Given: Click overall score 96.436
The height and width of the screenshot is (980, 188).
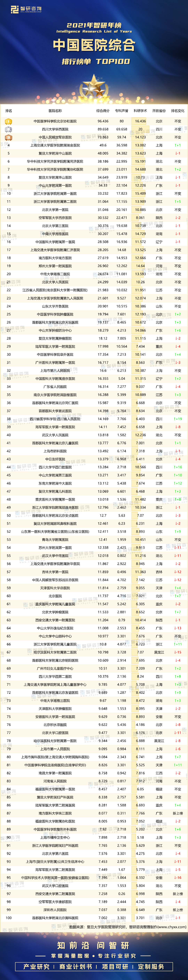Looking at the screenshot, I should 103,121.
